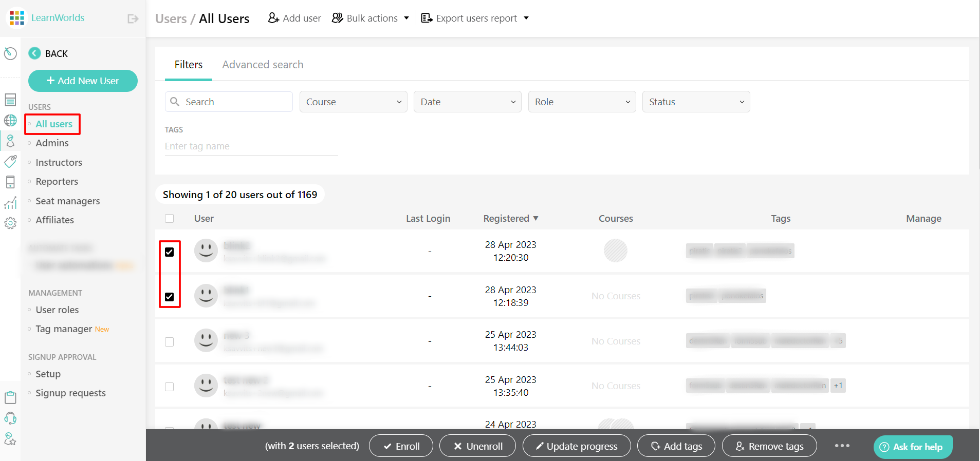Click the green BACK arrow icon
Viewport: 980px width, 461px height.
tap(34, 53)
